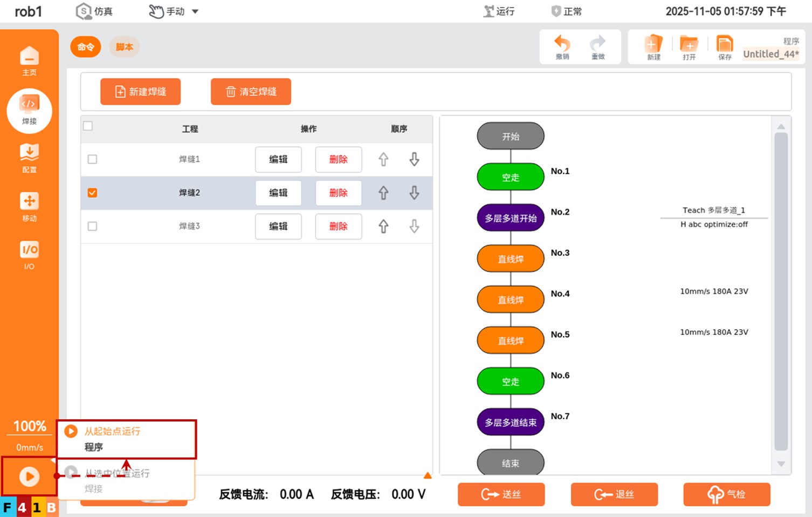Click the 撤销 undo icon

[x=562, y=47]
